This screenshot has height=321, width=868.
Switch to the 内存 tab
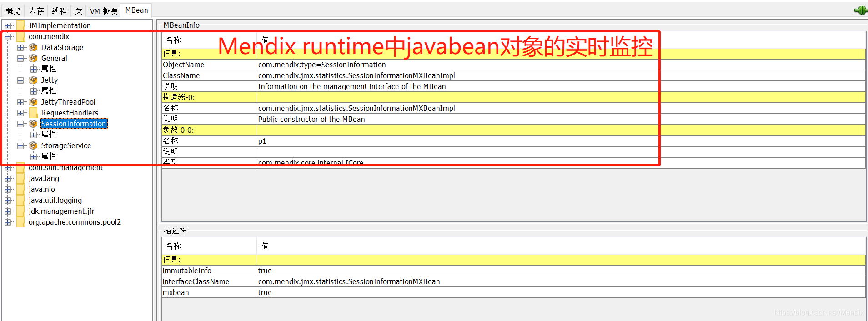tap(36, 11)
